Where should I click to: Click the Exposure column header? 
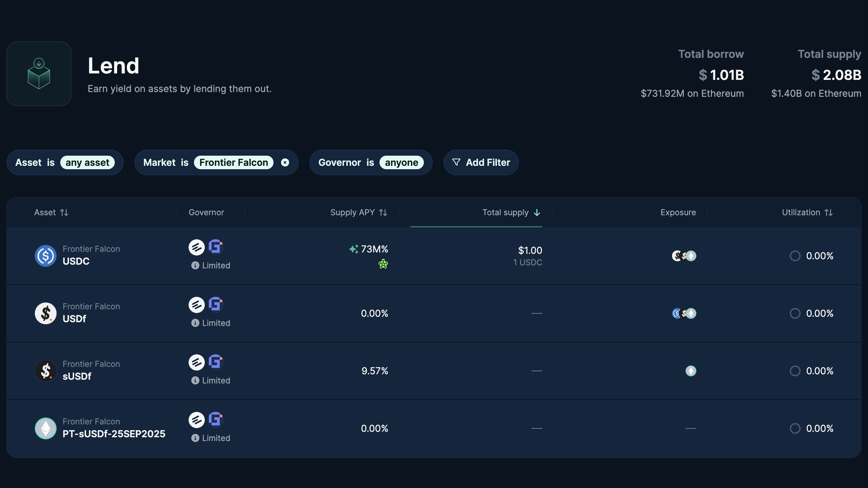coord(678,213)
